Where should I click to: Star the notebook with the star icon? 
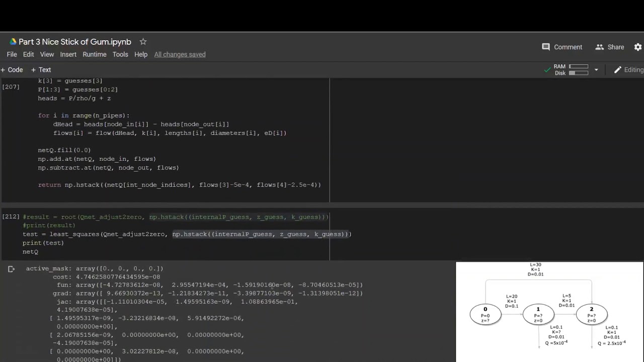coord(143,42)
